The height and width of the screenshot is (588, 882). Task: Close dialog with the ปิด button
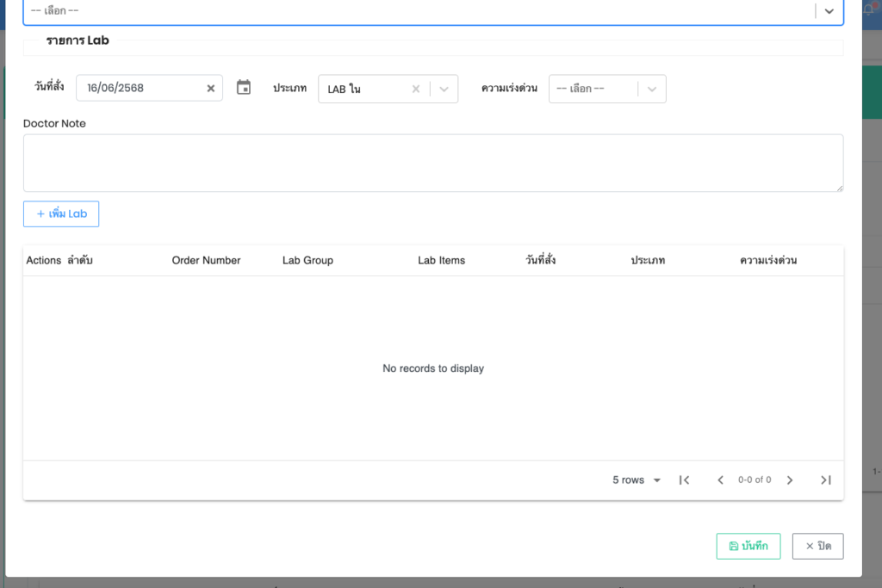[x=817, y=546]
